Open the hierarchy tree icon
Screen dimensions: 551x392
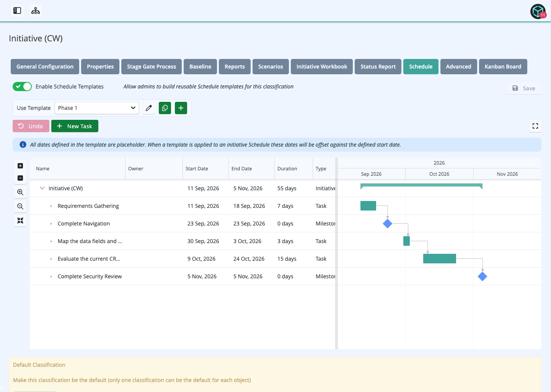tap(36, 11)
